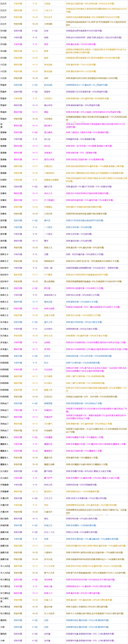Select the 魔雷狂击 skill name
128x644 pixels.
tap(48, 444)
